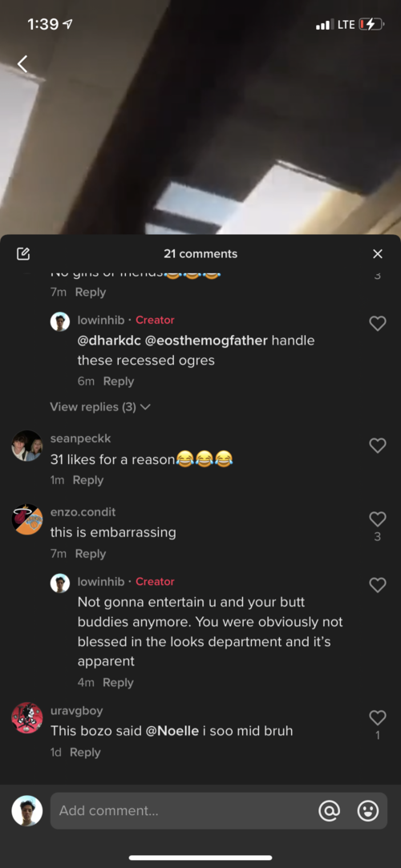Open the emoji picker in the comment bar
This screenshot has width=401, height=868.
[x=368, y=811]
